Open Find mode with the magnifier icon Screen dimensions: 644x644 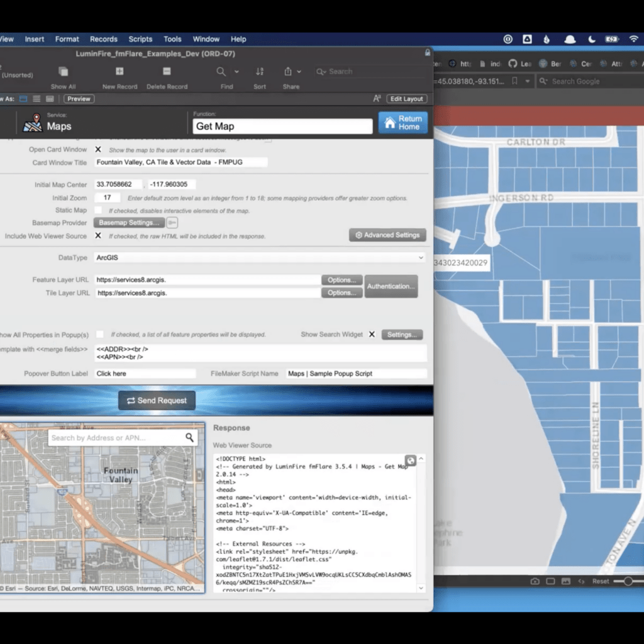click(x=221, y=71)
